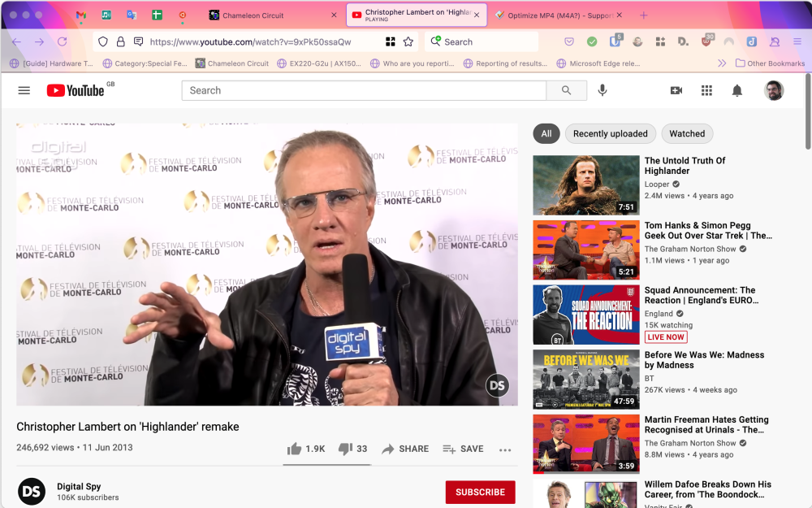Select the 'All' filter chip
This screenshot has height=508, width=812.
click(546, 133)
